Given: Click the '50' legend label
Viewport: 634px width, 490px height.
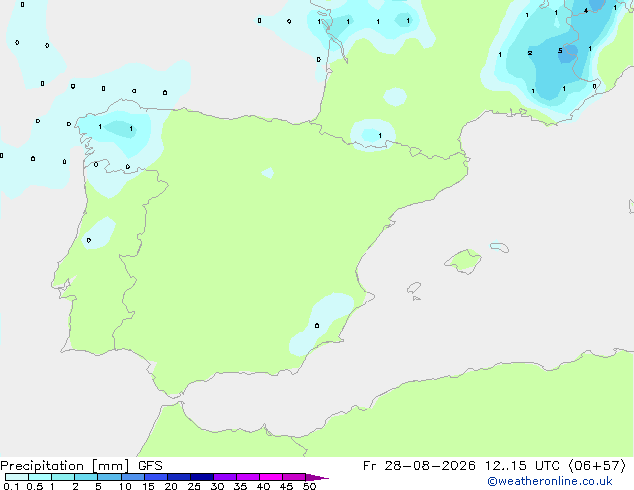Looking at the screenshot, I should [x=310, y=486].
